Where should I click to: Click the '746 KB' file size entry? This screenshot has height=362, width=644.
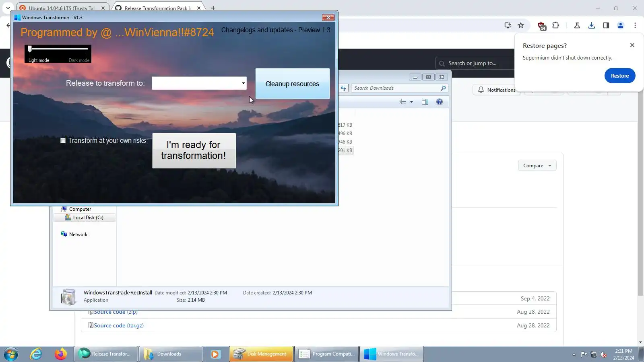pos(345,142)
